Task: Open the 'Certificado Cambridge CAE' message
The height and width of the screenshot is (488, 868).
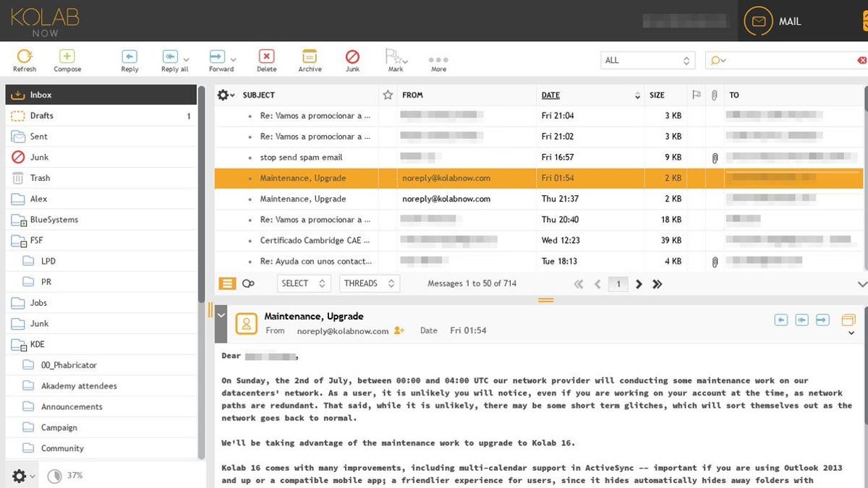Action: click(540, 240)
